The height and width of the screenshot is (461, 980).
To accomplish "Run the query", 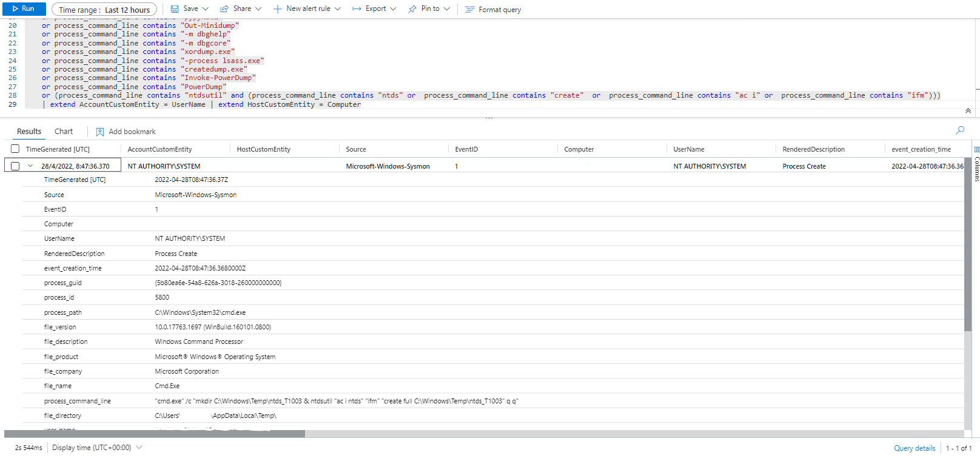I will point(24,9).
